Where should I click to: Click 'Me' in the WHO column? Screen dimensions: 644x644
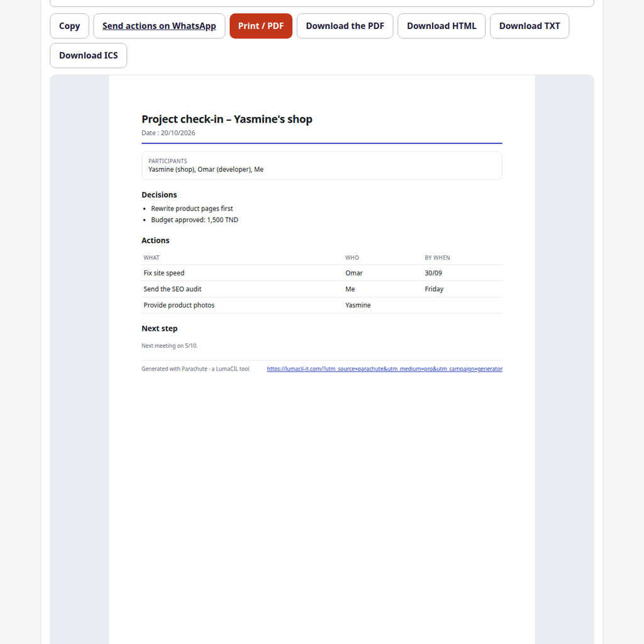pos(350,289)
